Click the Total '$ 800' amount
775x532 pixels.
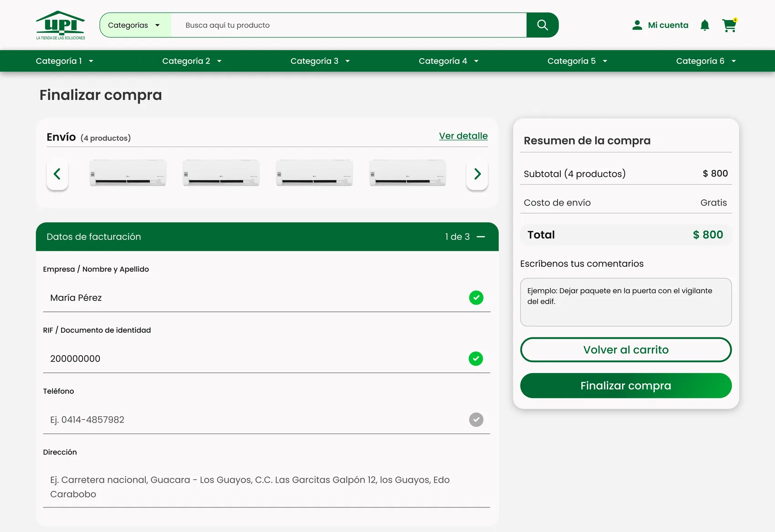pos(708,235)
